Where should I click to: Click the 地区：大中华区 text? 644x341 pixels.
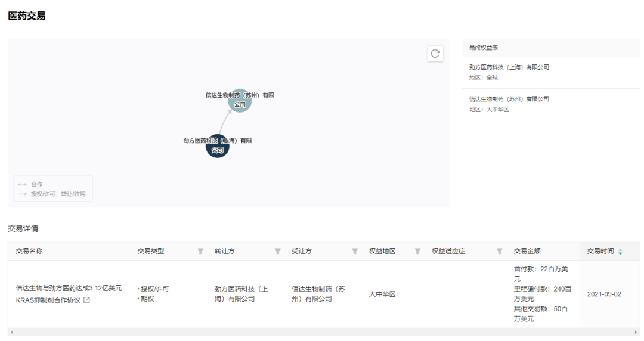click(489, 109)
